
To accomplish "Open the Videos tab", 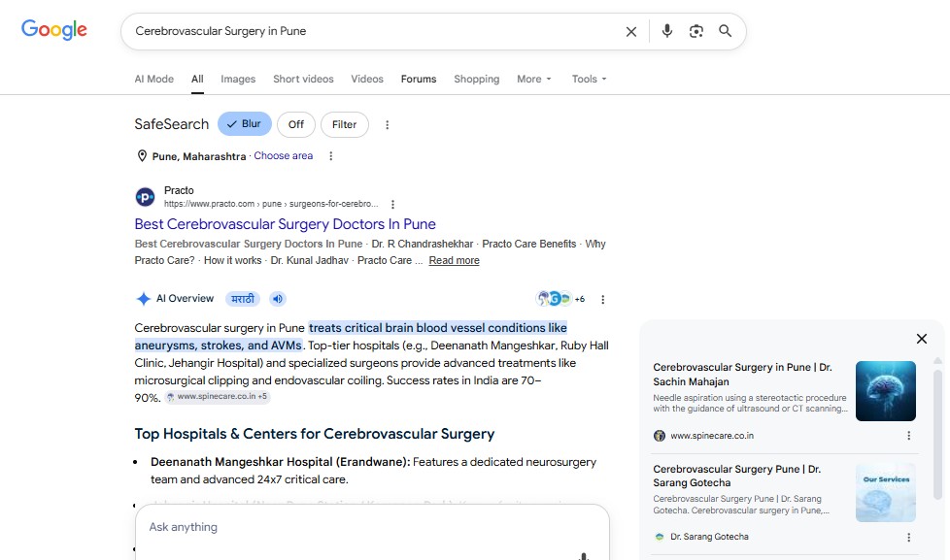I will 367,79.
